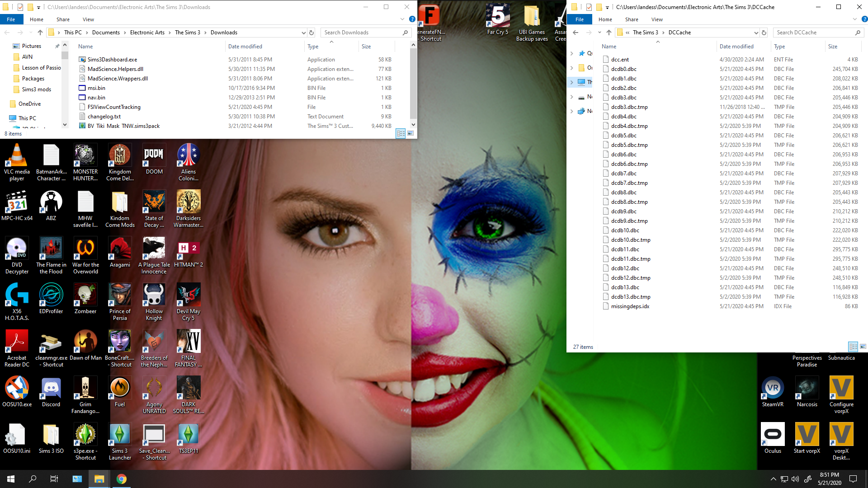The height and width of the screenshot is (488, 868).
Task: Expand the ribbon in Downloads window
Action: pos(402,19)
